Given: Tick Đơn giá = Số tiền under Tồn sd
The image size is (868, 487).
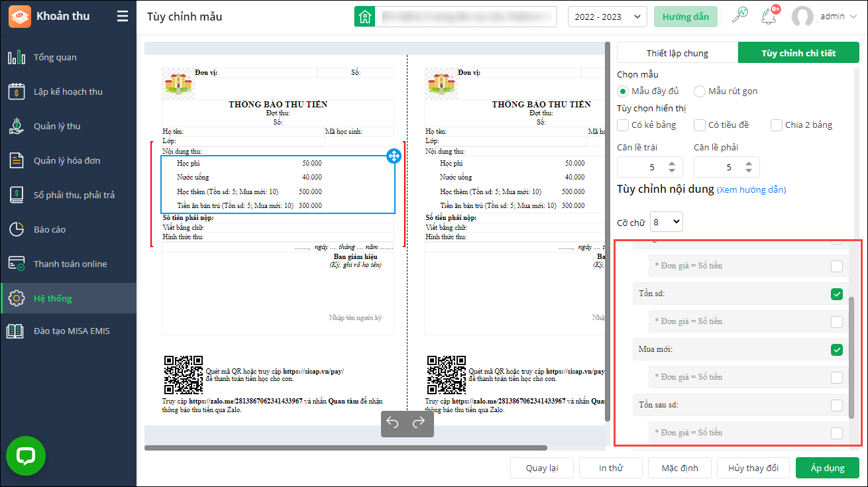Looking at the screenshot, I should [837, 321].
